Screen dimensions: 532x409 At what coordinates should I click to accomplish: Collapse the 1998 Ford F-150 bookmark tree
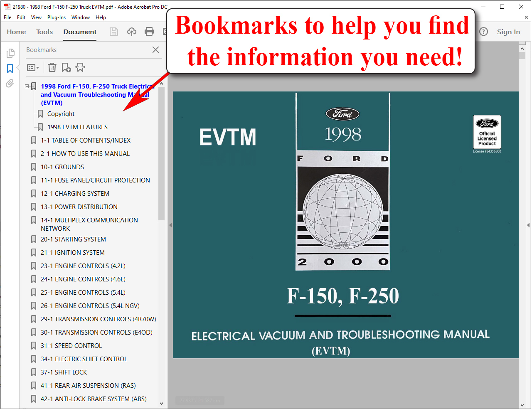point(27,86)
